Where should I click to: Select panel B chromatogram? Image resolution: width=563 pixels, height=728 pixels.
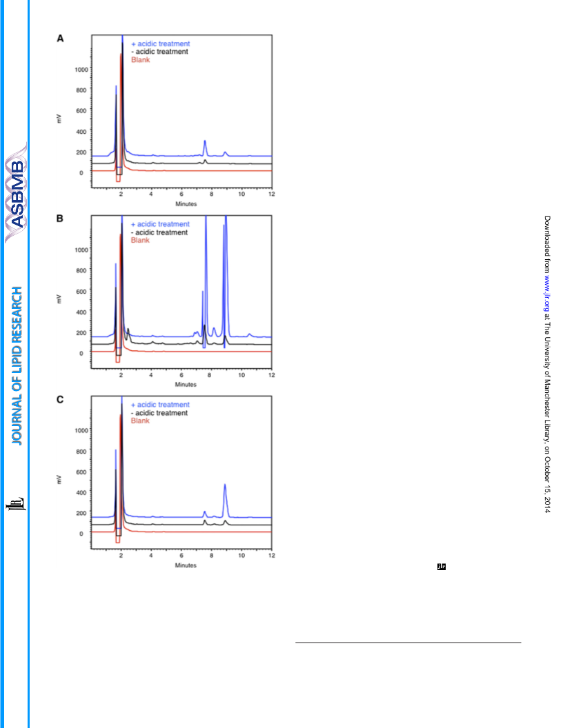181,292
